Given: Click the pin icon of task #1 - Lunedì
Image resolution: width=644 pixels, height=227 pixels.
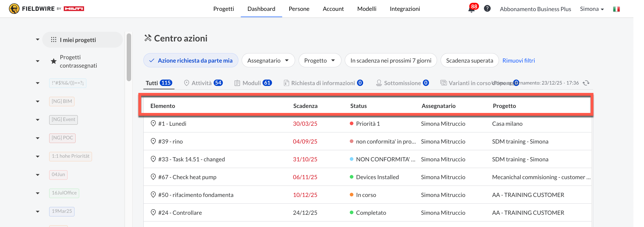Looking at the screenshot, I should (x=153, y=124).
